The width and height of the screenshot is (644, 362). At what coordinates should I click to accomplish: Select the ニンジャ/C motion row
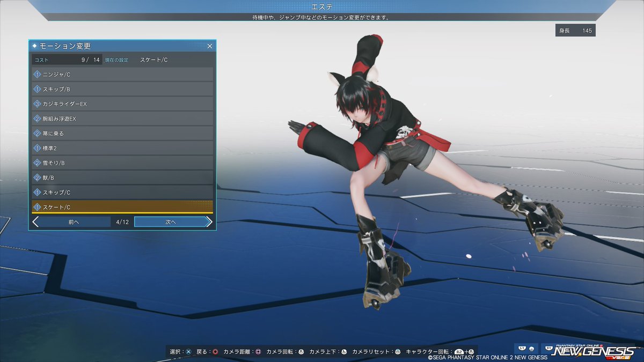pyautogui.click(x=122, y=75)
